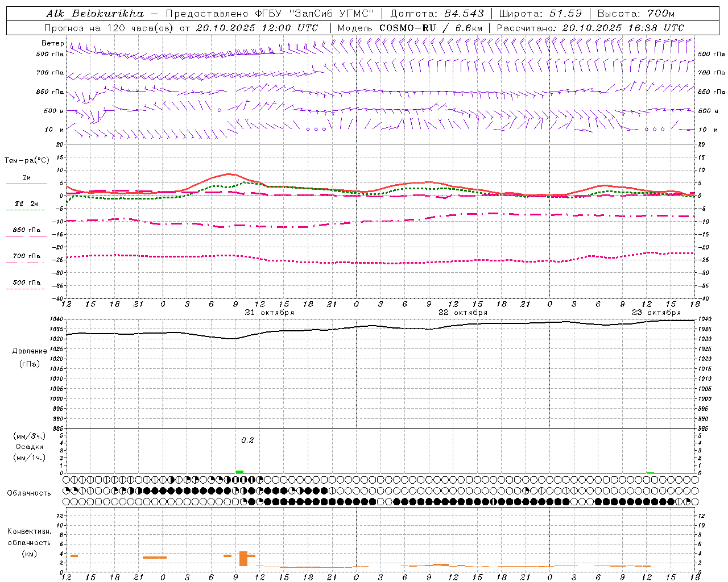The height and width of the screenshot is (582, 728).
Task: Select the Td 2м dew point legend entry
Action: 26,203
